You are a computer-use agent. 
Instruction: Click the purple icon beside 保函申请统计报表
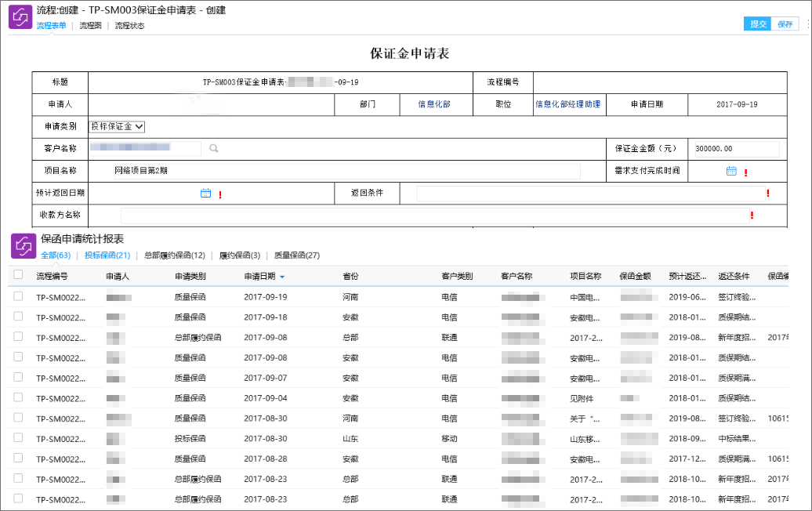tap(24, 246)
